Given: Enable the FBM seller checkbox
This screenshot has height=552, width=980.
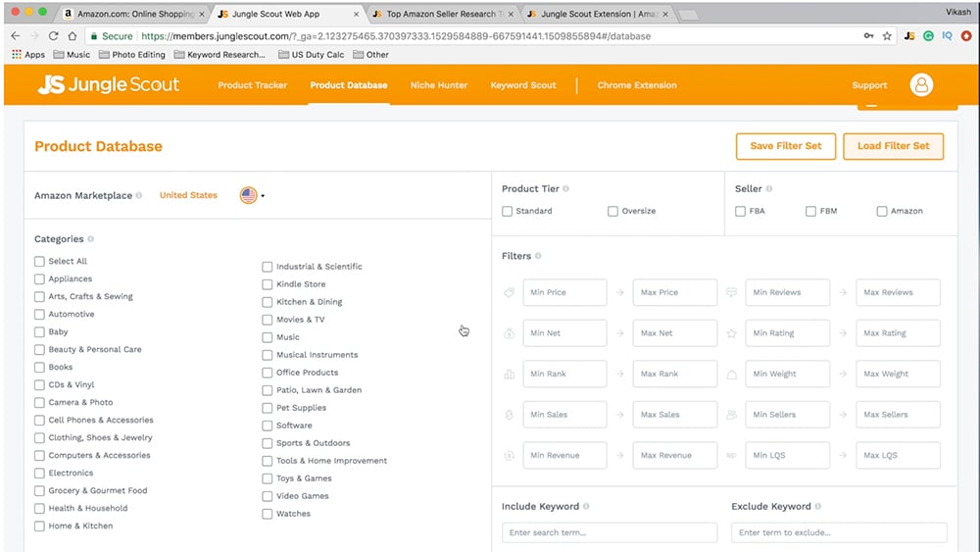Looking at the screenshot, I should pyautogui.click(x=810, y=212).
